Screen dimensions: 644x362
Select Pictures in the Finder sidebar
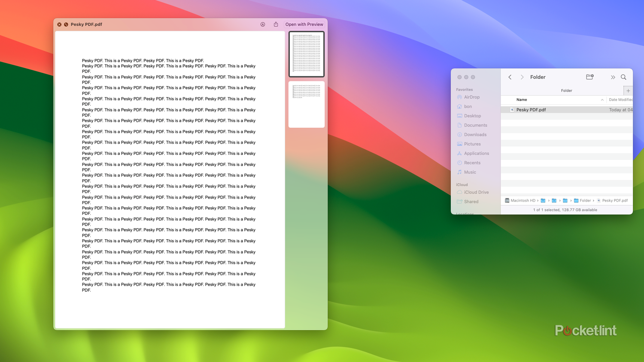coord(469,144)
